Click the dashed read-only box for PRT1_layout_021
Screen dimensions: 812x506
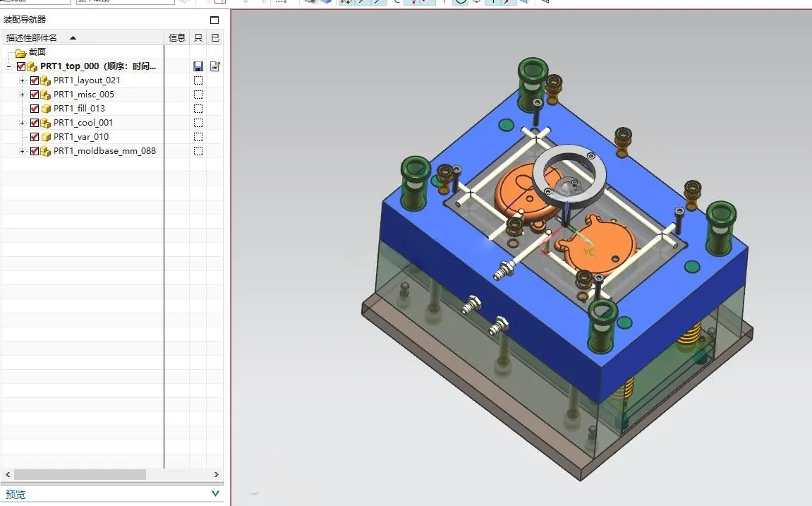198,80
